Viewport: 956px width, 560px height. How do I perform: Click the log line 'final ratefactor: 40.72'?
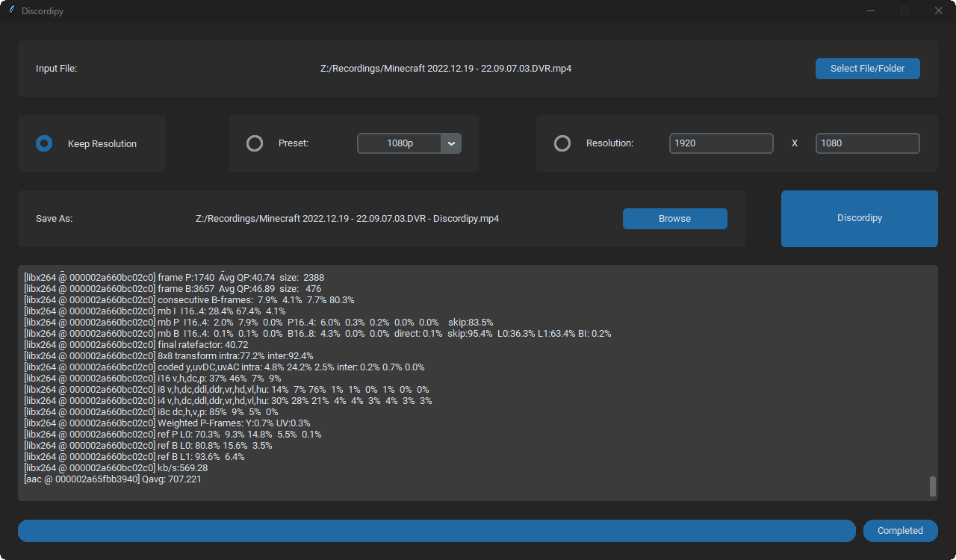136,345
